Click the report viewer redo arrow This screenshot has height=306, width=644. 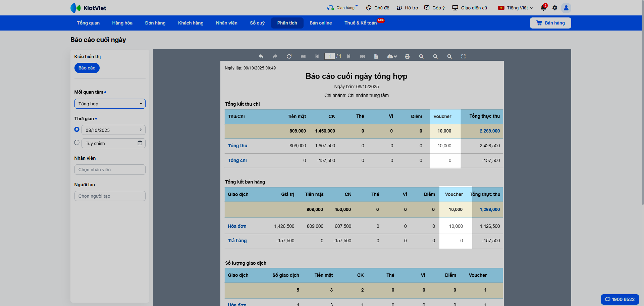[x=275, y=56]
